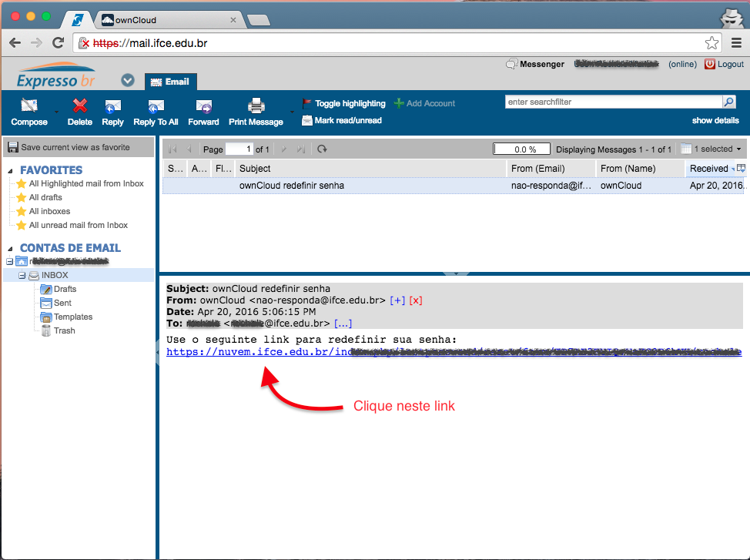The width and height of the screenshot is (750, 560).
Task: Sort by Received column
Action: 710,169
